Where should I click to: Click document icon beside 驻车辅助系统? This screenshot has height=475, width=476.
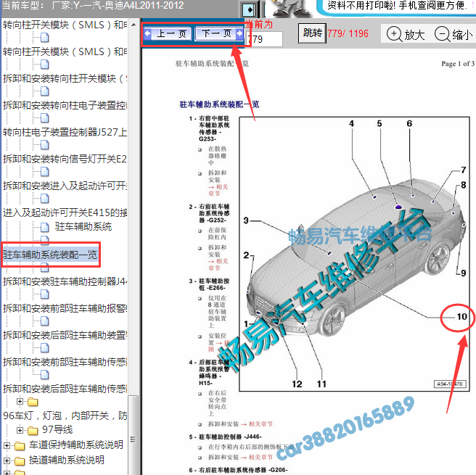tap(45, 227)
